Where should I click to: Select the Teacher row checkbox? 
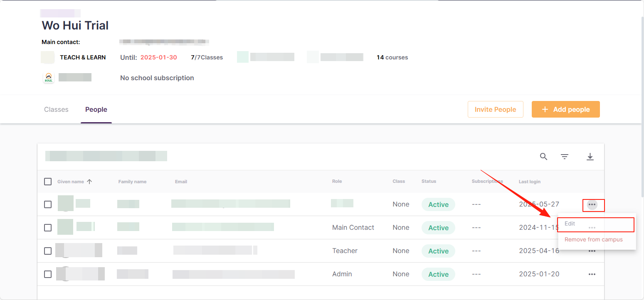(48, 251)
